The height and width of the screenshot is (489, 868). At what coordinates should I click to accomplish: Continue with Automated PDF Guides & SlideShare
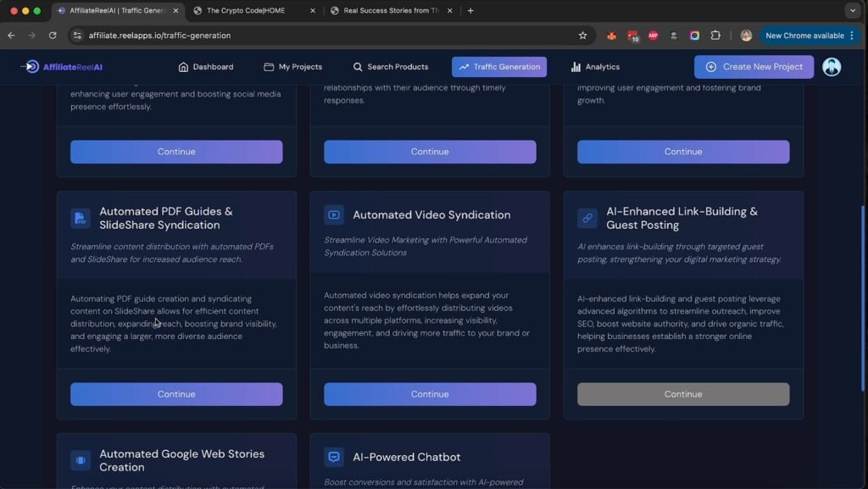[176, 394]
